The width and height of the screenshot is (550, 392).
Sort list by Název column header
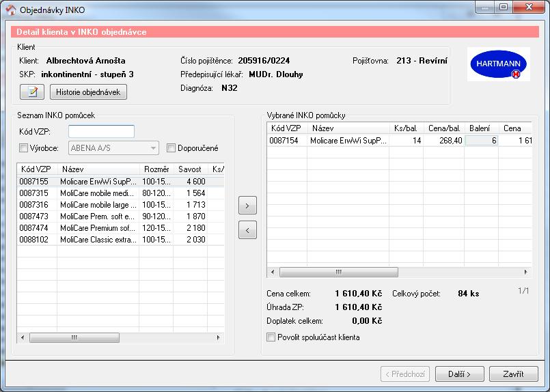click(x=98, y=169)
